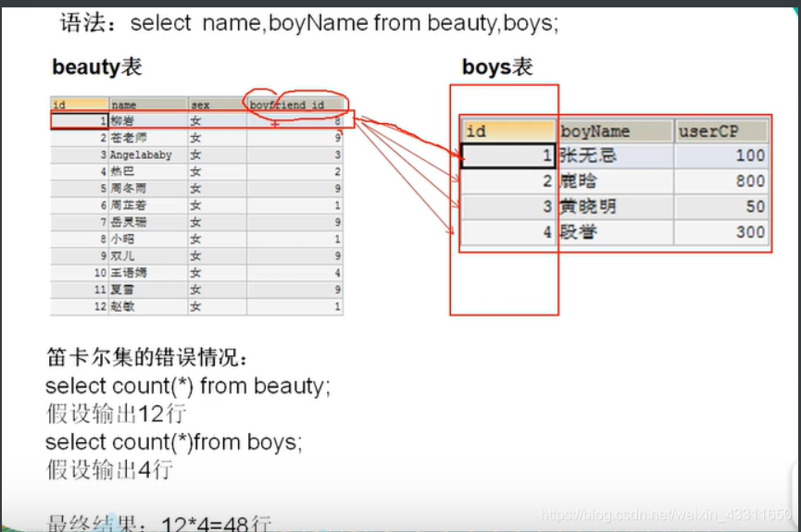This screenshot has width=801, height=532.
Task: Click the userCP value '300'
Action: (721, 232)
